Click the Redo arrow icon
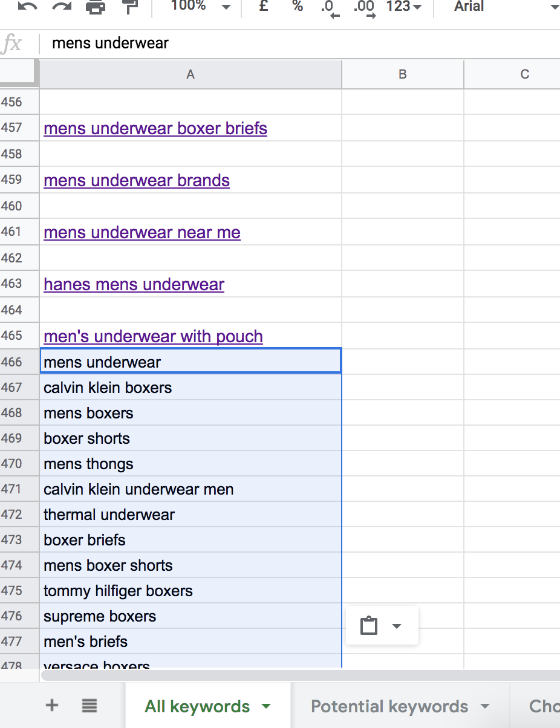Screen dimensions: 560x728 coord(61,6)
